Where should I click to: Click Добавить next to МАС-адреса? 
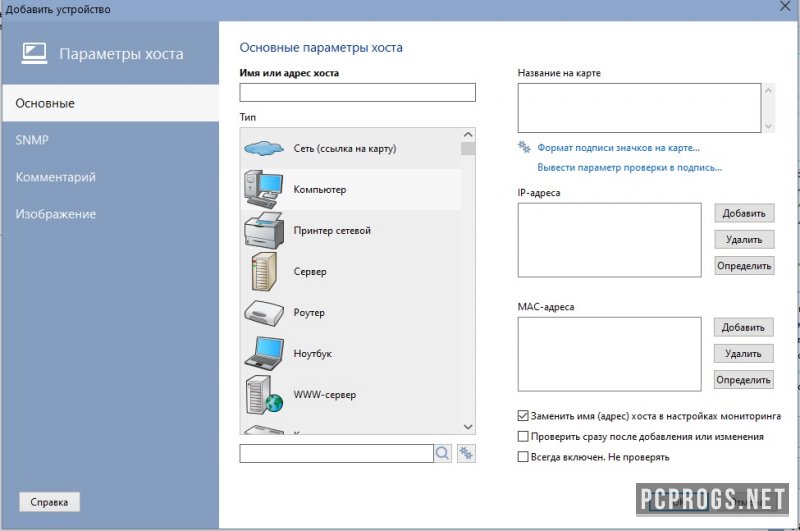click(x=743, y=327)
